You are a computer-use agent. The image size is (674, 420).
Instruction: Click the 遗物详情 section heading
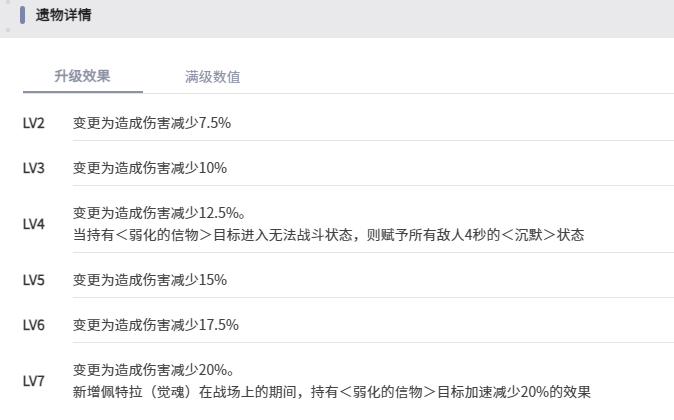pos(63,17)
